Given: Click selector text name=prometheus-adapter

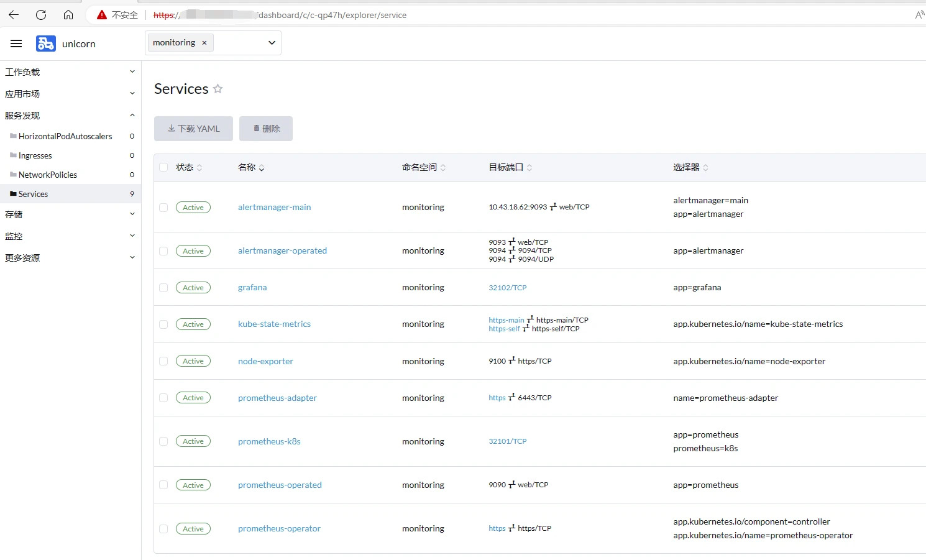Looking at the screenshot, I should pyautogui.click(x=726, y=398).
